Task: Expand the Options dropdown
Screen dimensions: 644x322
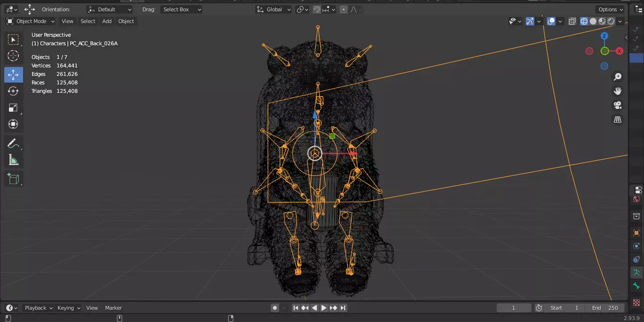Action: [611, 9]
